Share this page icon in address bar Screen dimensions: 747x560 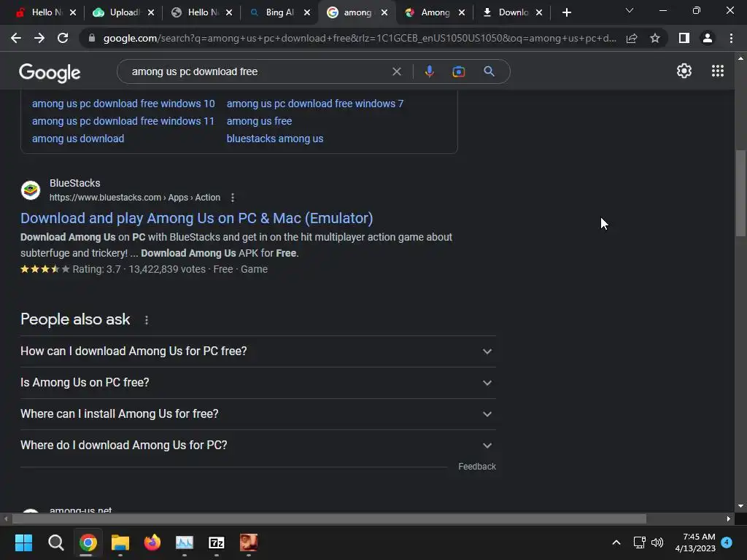[632, 38]
